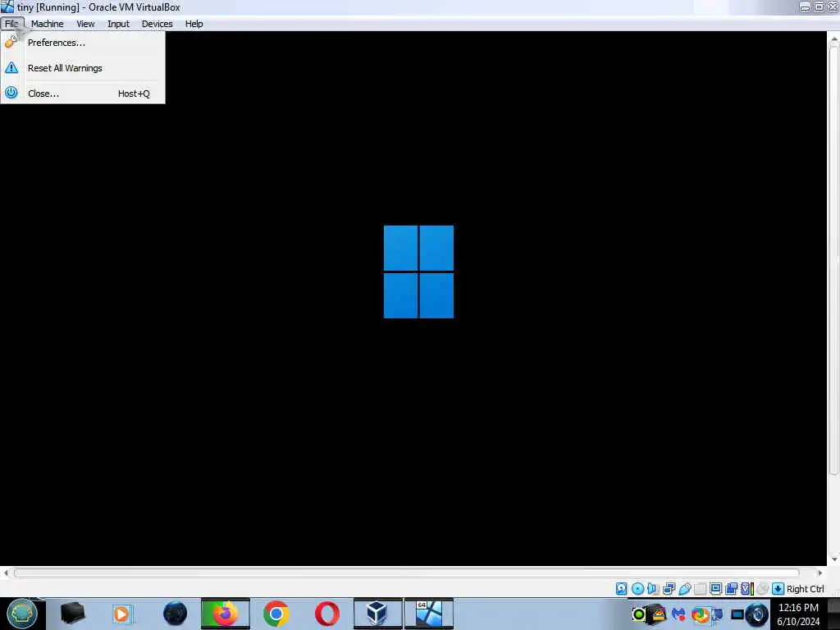This screenshot has height=630, width=840.
Task: Open the orange play media player icon
Action: point(121,614)
